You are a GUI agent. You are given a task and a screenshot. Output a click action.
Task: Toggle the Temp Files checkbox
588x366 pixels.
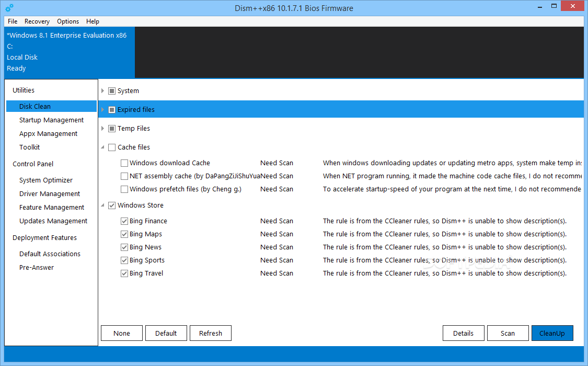click(x=112, y=128)
